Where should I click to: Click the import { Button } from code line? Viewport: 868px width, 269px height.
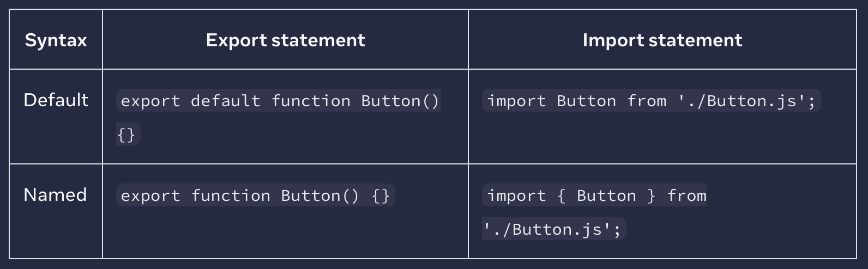tap(594, 195)
